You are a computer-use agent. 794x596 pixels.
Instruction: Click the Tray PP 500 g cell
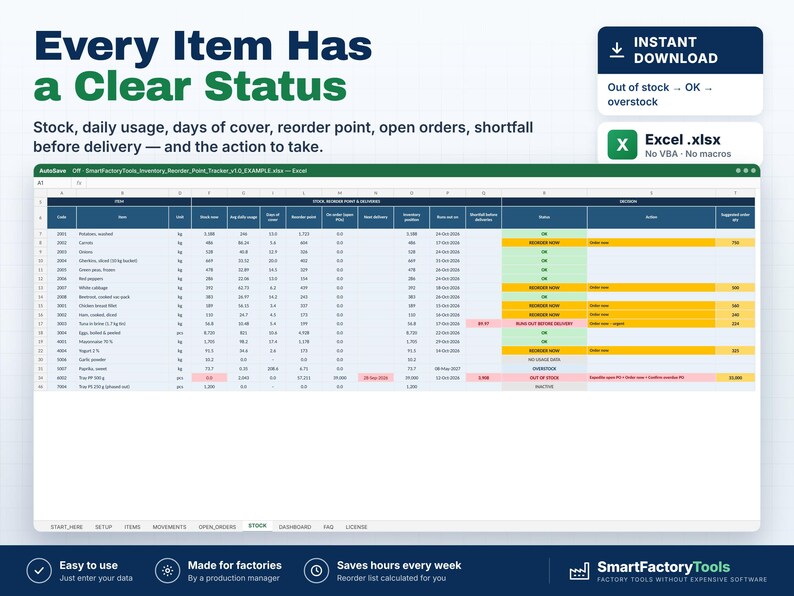(122, 378)
